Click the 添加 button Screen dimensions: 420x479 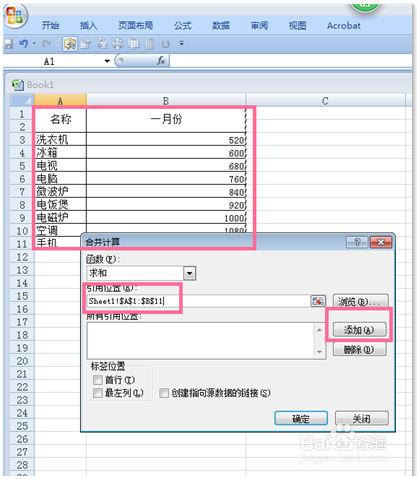point(360,330)
